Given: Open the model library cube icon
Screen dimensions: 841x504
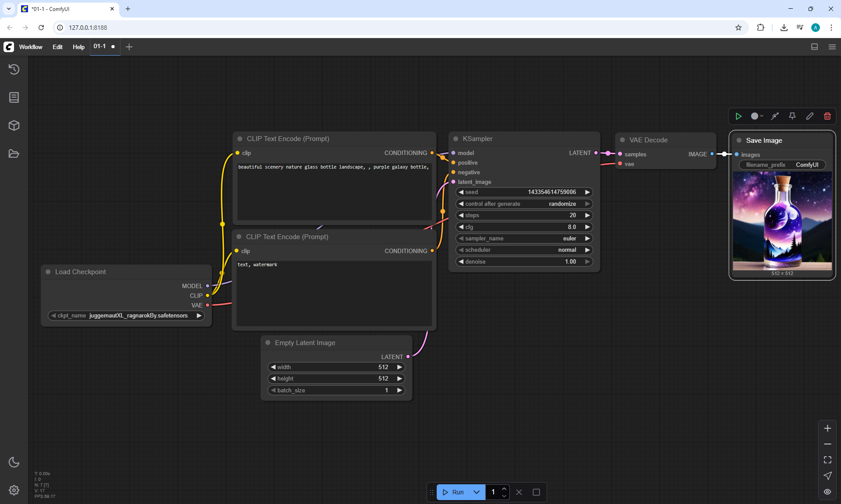Looking at the screenshot, I should click(x=14, y=126).
